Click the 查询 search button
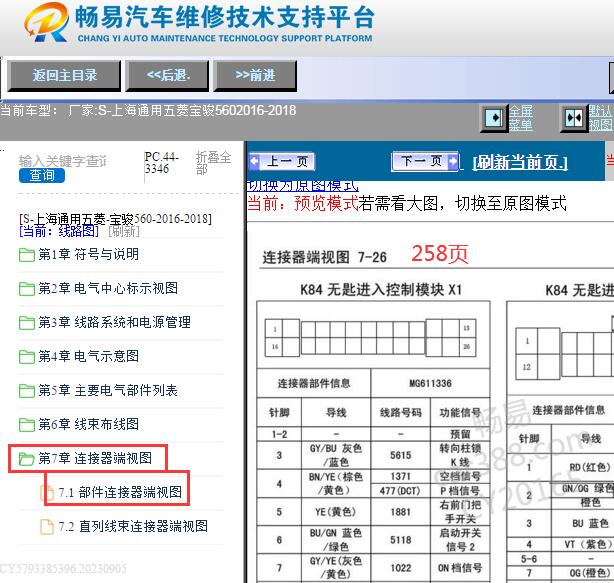The image size is (614, 583). point(42,175)
